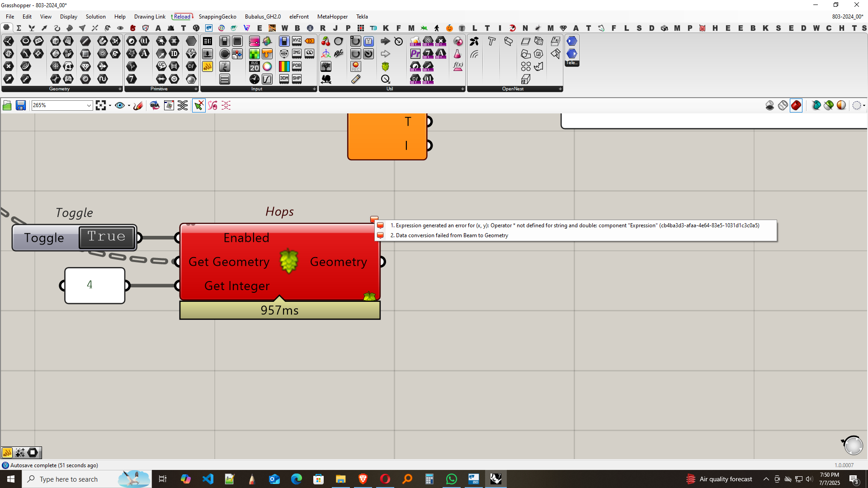Select the Import XYZ coordinates icon
This screenshot has height=488, width=868.
coord(297,41)
